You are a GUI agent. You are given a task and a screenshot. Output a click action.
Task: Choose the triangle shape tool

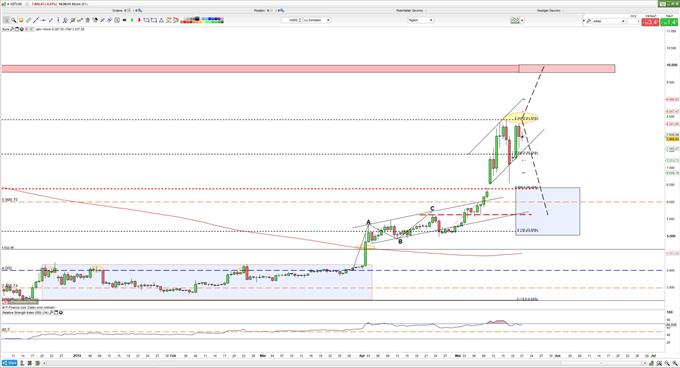coord(161,20)
